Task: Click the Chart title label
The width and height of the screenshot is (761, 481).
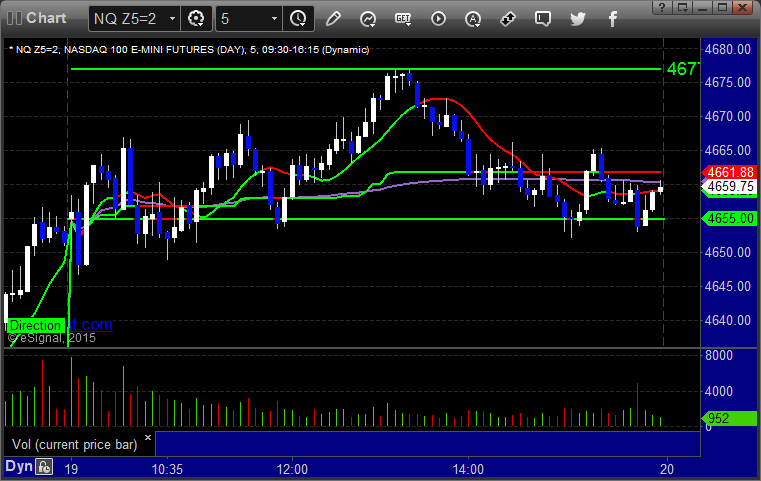Action: pos(46,18)
